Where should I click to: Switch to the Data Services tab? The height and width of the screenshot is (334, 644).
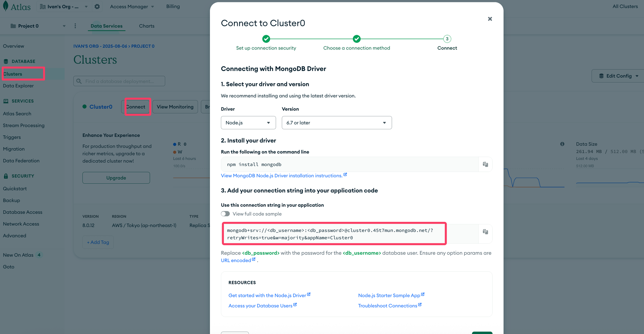click(x=107, y=26)
